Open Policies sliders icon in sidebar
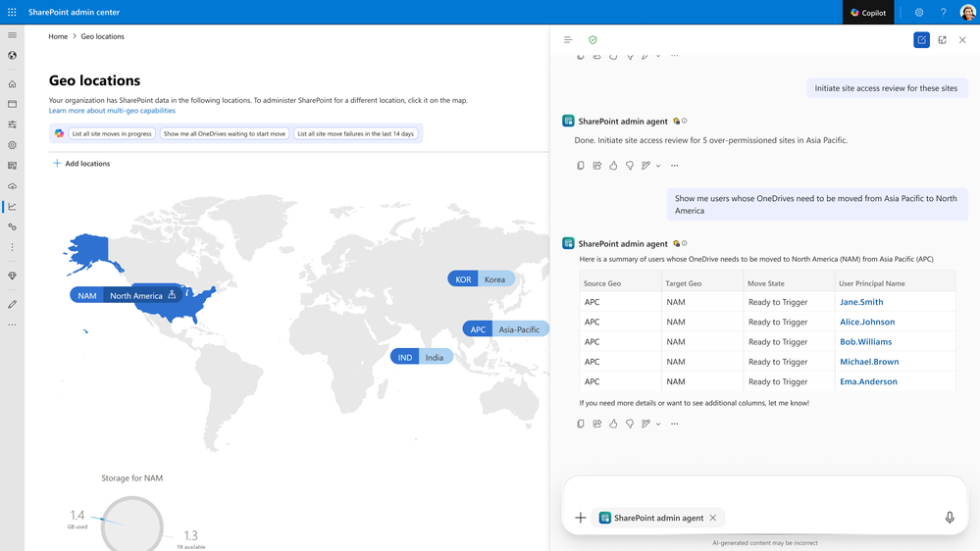This screenshot has width=980, height=551. click(x=12, y=125)
